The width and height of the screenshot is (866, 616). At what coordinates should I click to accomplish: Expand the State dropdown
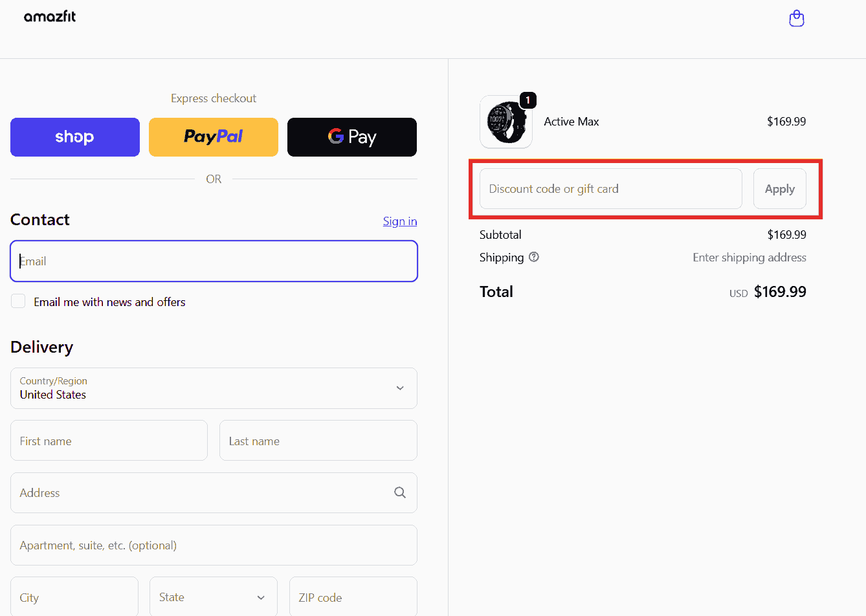click(214, 597)
